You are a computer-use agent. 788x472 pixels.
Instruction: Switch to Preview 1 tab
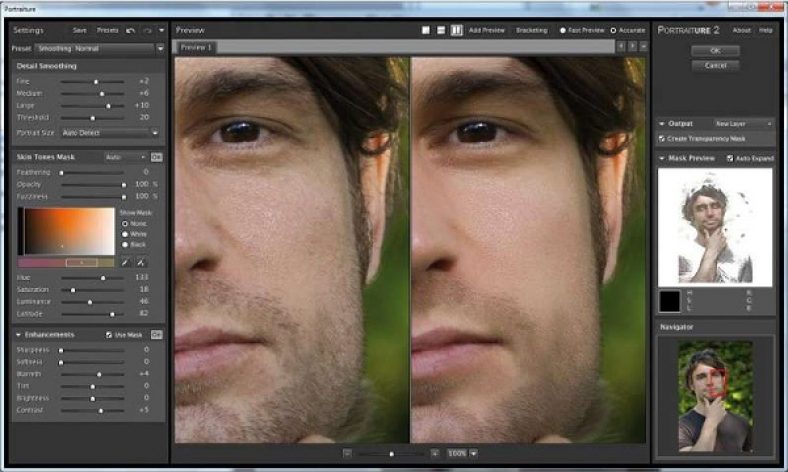(195, 47)
